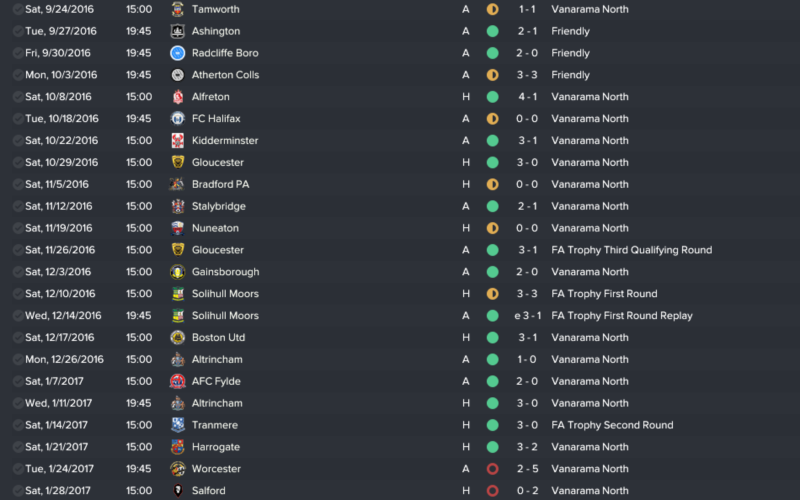Open FA Trophy Second Round competition link
This screenshot has height=500, width=800.
612,425
